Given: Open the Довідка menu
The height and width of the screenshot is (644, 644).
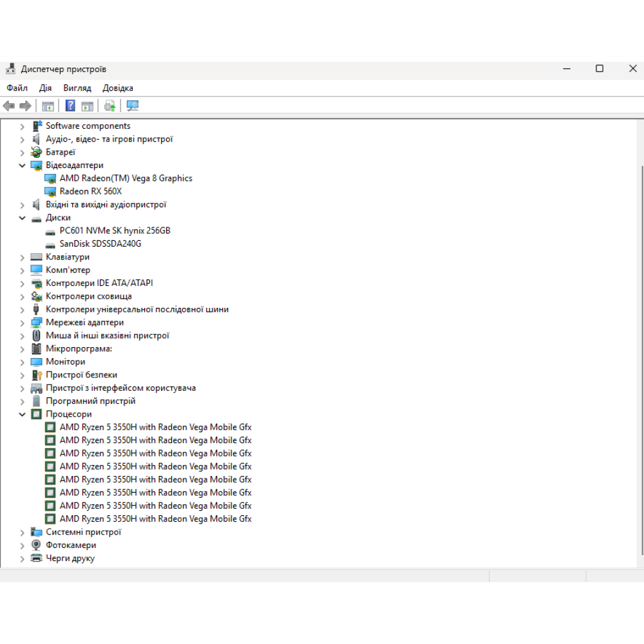Looking at the screenshot, I should click(x=118, y=88).
